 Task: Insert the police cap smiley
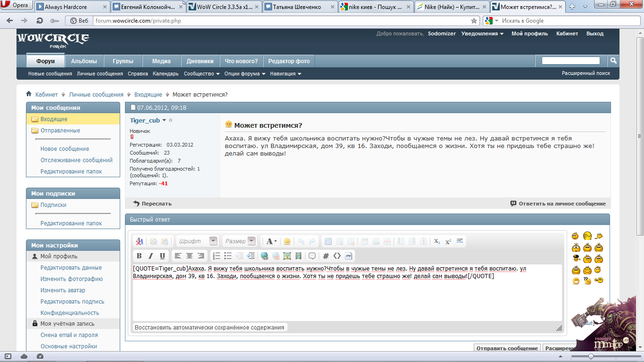point(576,258)
